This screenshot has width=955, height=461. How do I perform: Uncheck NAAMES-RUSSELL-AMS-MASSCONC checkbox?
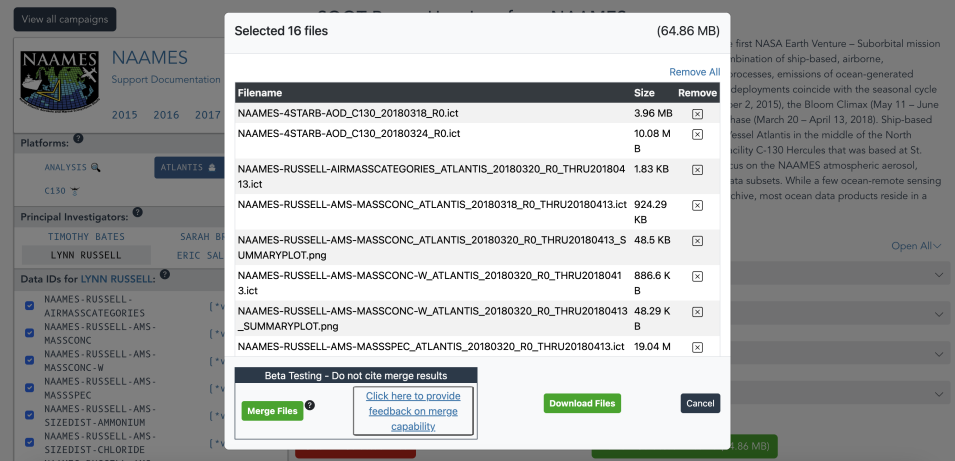29,333
